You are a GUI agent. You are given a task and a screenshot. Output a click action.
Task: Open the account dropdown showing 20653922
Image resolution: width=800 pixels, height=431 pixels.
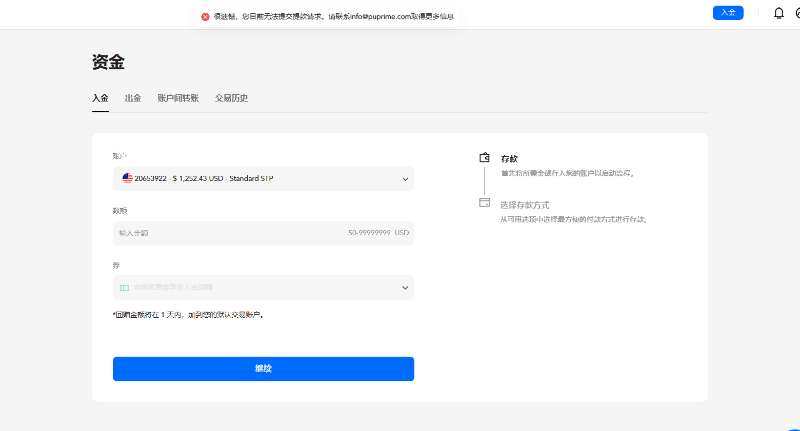tap(263, 179)
